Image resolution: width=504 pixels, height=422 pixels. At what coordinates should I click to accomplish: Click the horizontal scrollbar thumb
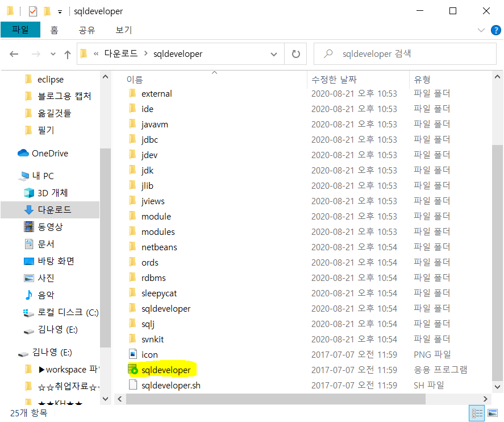[x=276, y=399]
